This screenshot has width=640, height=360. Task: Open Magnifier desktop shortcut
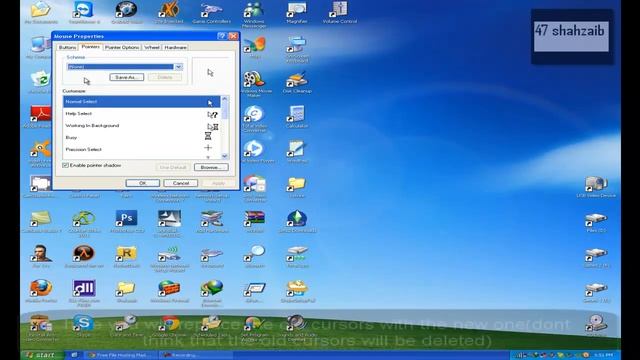tap(297, 12)
